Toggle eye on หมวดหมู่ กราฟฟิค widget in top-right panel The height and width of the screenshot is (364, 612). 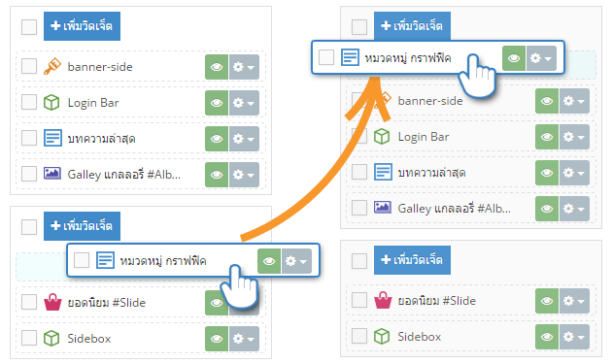click(x=514, y=58)
